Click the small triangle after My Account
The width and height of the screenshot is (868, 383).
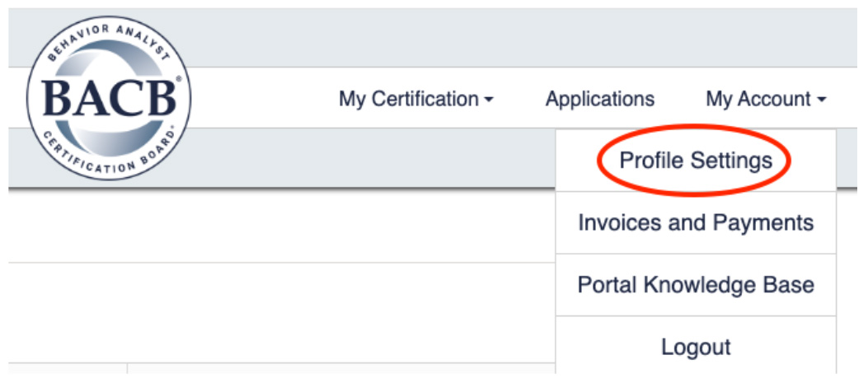(x=822, y=100)
